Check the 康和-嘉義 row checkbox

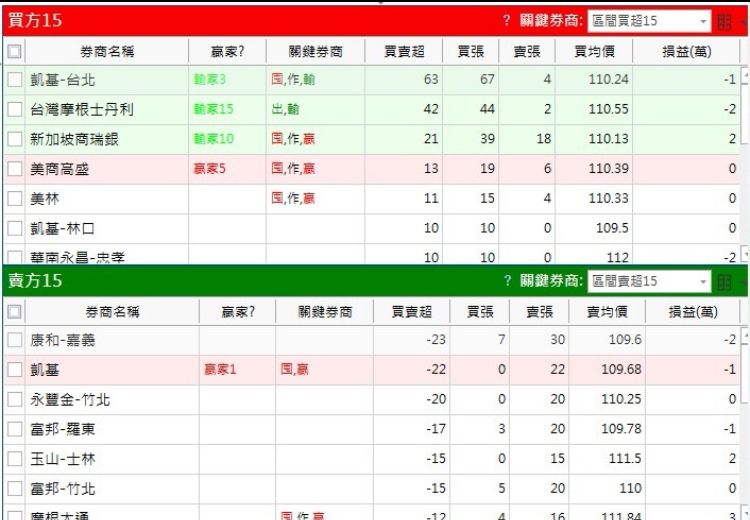[x=14, y=340]
